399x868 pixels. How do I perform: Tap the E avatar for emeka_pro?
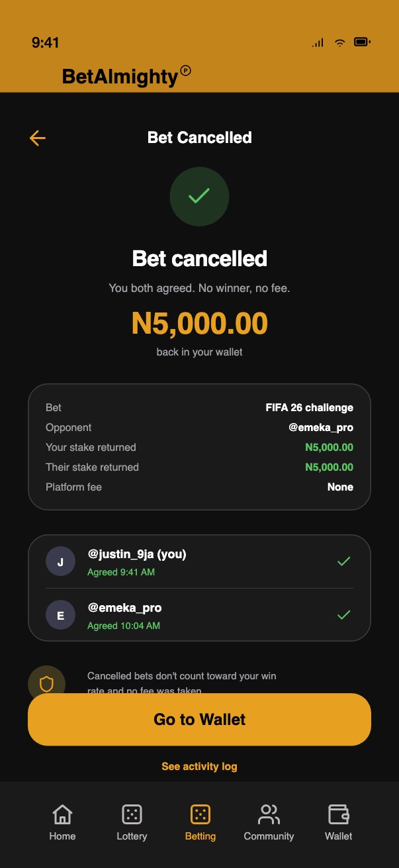(61, 616)
